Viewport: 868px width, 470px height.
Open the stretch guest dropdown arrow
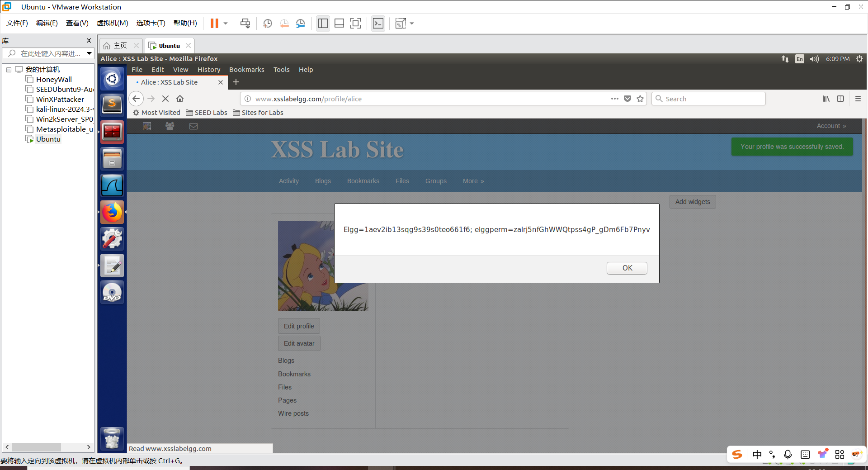(412, 23)
